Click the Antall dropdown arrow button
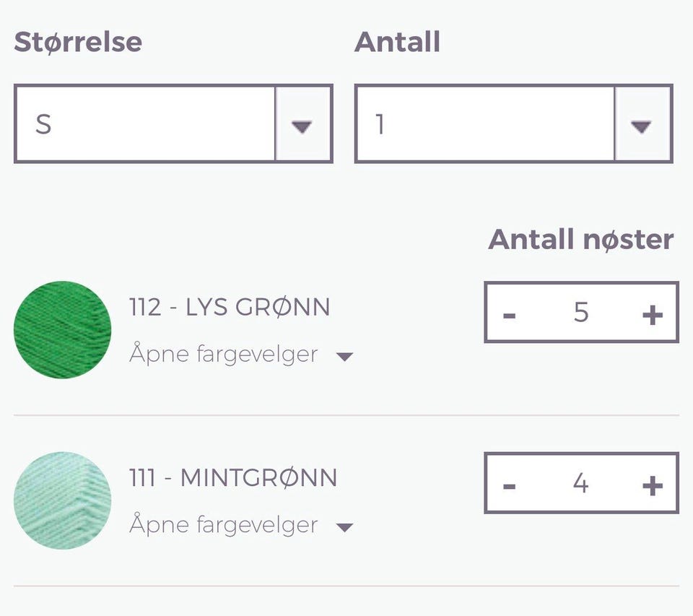 pyautogui.click(x=642, y=125)
